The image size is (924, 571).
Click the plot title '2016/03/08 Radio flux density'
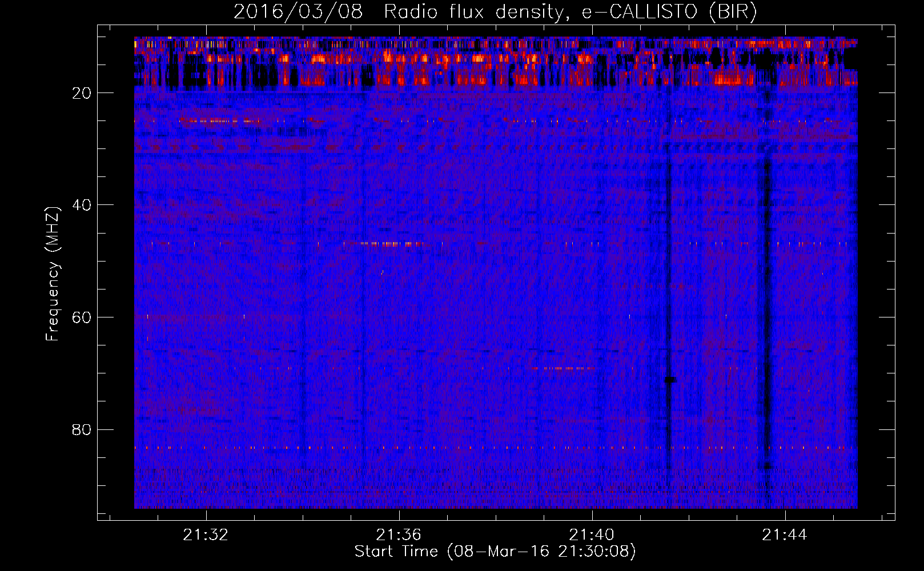pos(495,12)
